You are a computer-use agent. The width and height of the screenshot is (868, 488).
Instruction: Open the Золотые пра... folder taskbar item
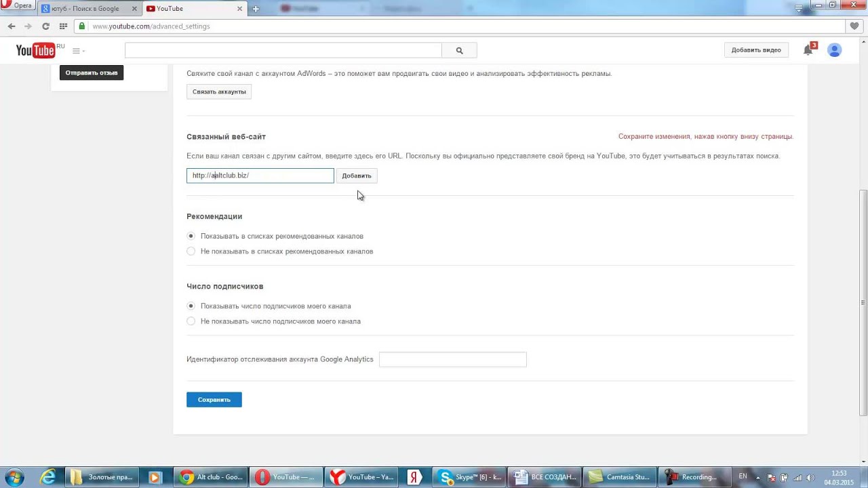coord(102,477)
